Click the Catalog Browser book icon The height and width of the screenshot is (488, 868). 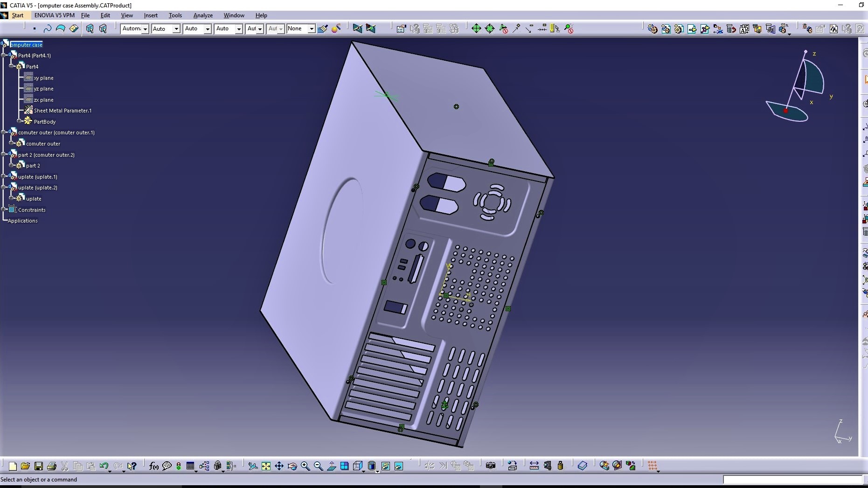(583, 466)
